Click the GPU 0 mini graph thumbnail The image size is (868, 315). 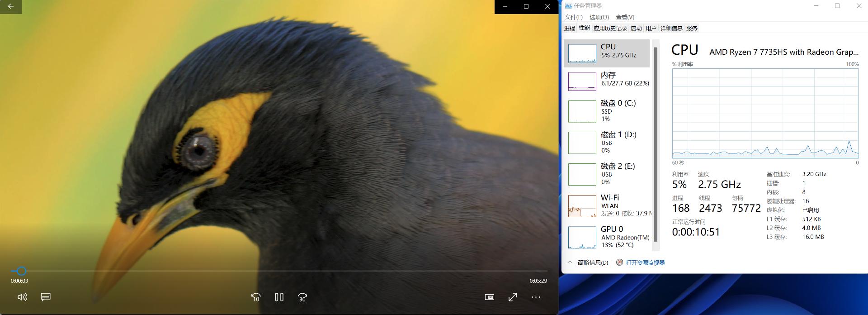coord(582,238)
